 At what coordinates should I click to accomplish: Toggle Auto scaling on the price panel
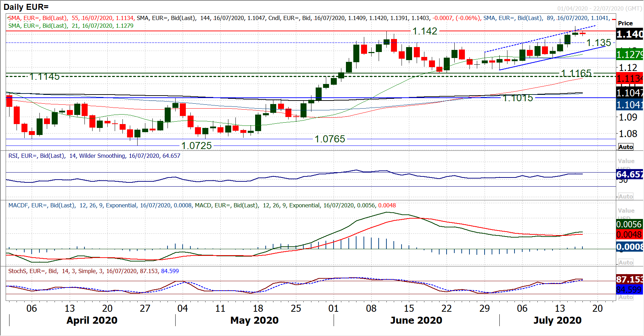click(625, 147)
